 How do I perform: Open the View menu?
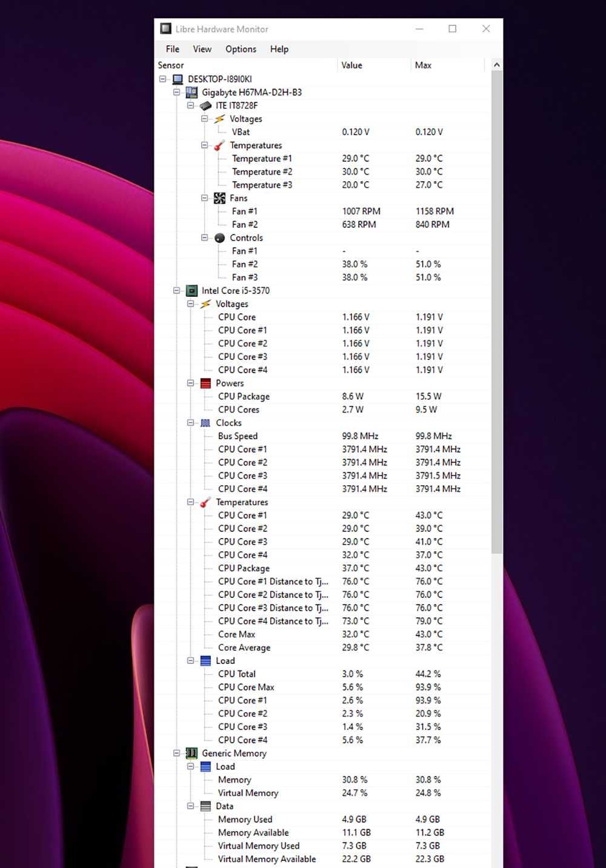(202, 49)
